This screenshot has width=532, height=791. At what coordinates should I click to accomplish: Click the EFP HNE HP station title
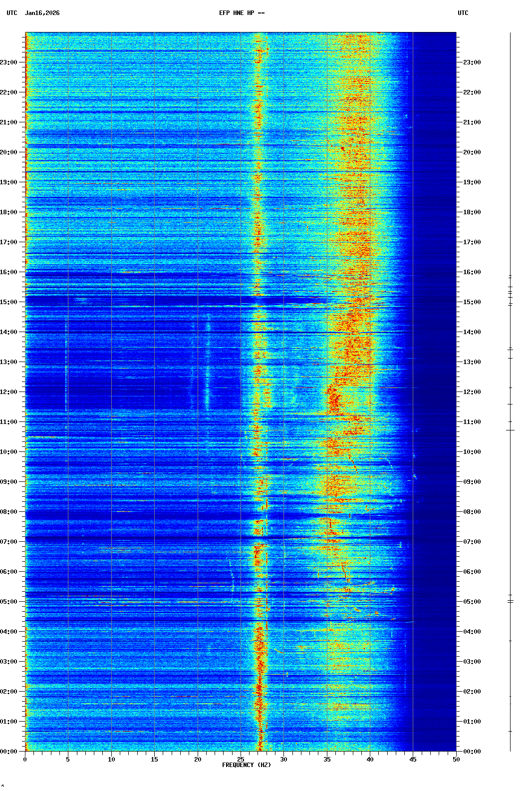tap(242, 13)
